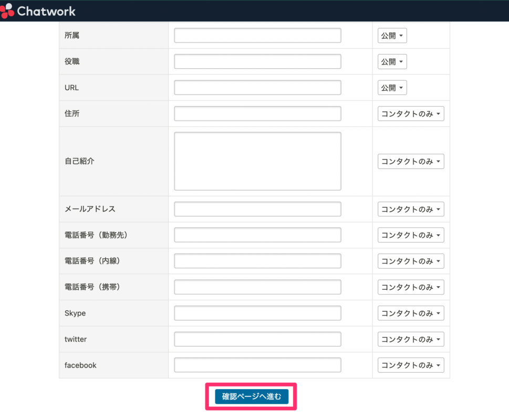Open the コンタクトのみ dropdown next to facebook
The width and height of the screenshot is (509, 420).
(410, 365)
